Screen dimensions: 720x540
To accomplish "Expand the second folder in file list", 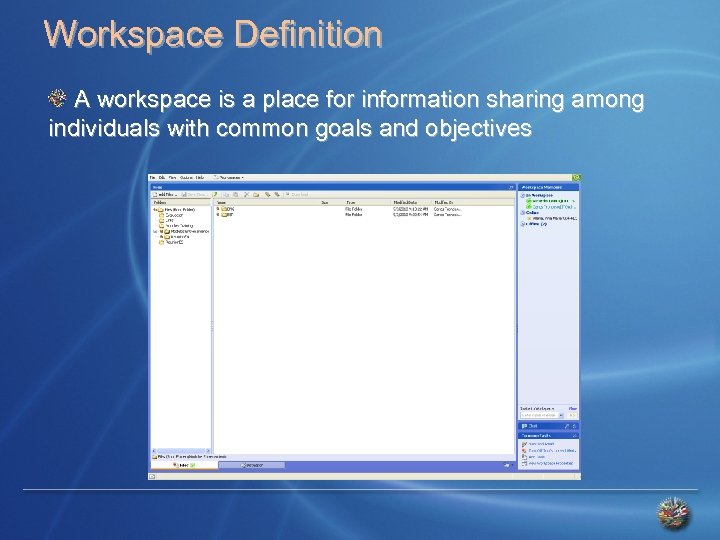I will (218, 214).
